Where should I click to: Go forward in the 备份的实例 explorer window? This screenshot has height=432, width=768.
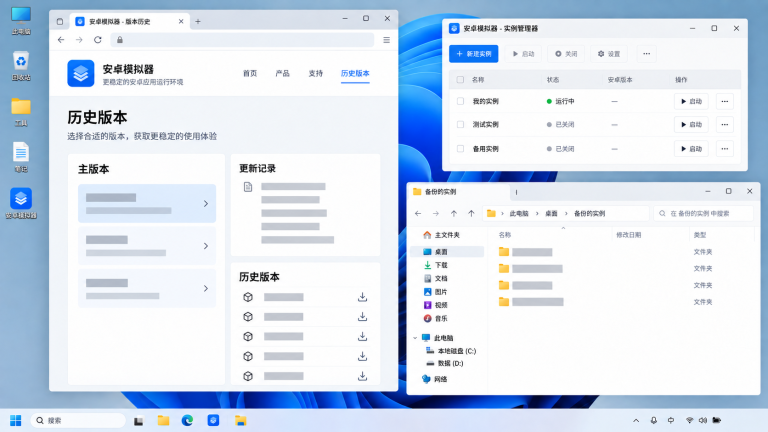click(x=436, y=214)
